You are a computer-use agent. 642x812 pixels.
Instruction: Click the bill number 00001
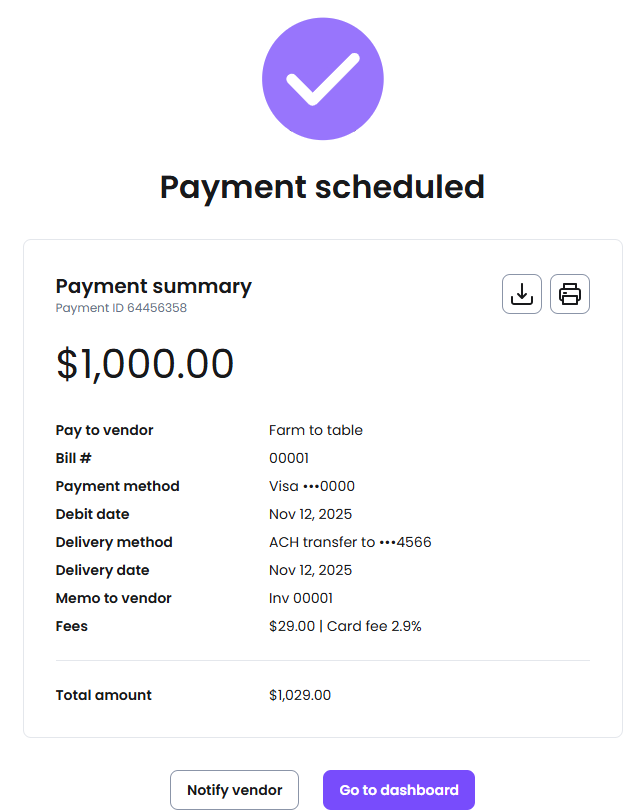point(289,458)
